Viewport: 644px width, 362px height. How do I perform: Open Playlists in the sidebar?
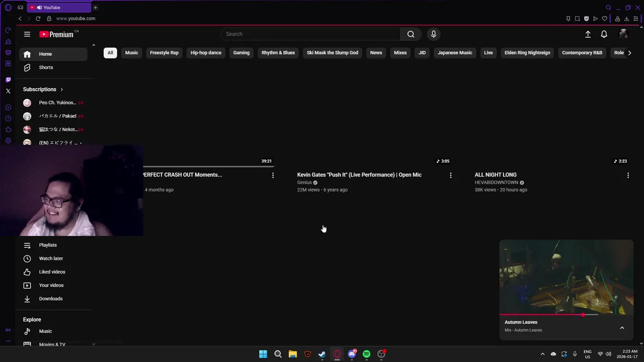(53, 245)
